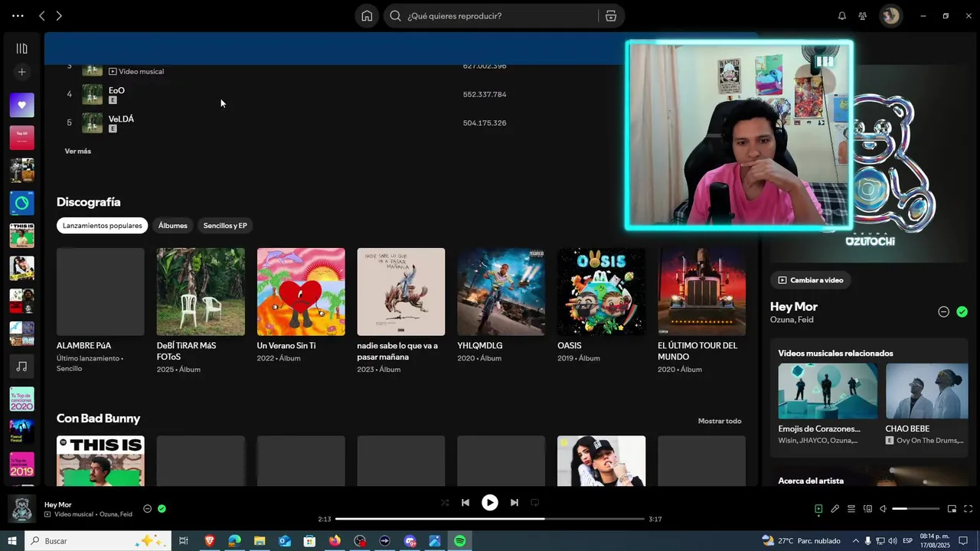The width and height of the screenshot is (980, 551).
Task: Create a new playlist with plus icon
Action: pyautogui.click(x=21, y=72)
